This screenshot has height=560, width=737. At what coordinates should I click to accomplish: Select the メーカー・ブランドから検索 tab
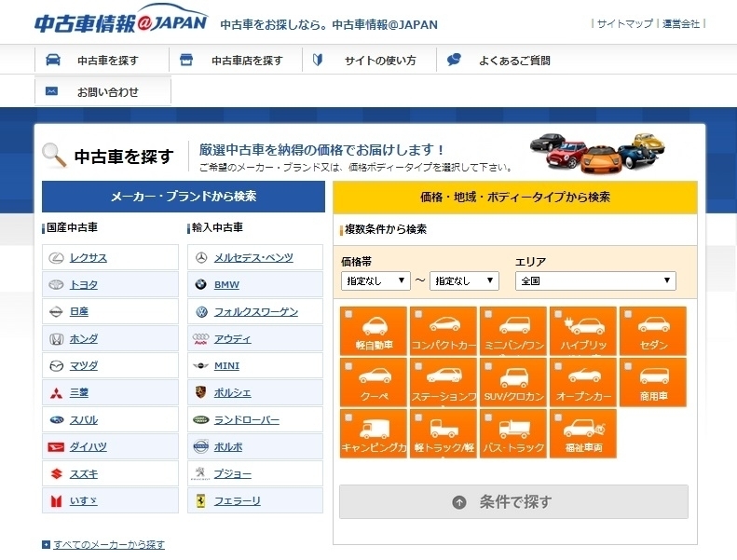point(184,197)
